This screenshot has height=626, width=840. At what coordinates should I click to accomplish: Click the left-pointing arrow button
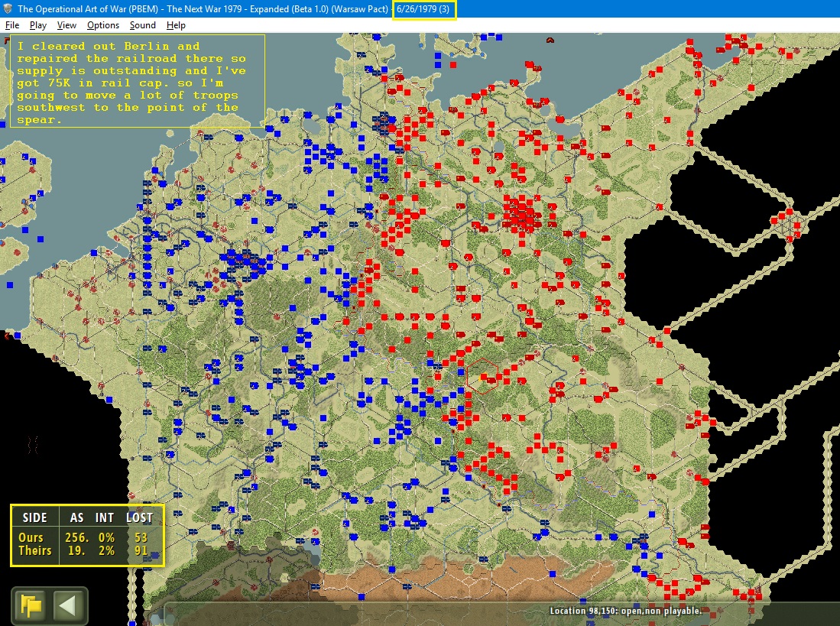(68, 605)
